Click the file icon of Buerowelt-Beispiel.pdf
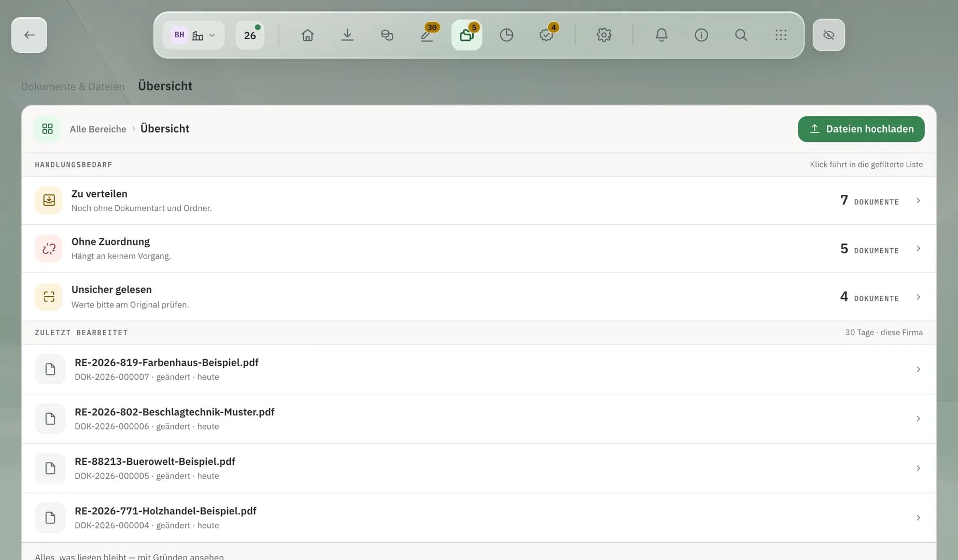 pos(50,468)
